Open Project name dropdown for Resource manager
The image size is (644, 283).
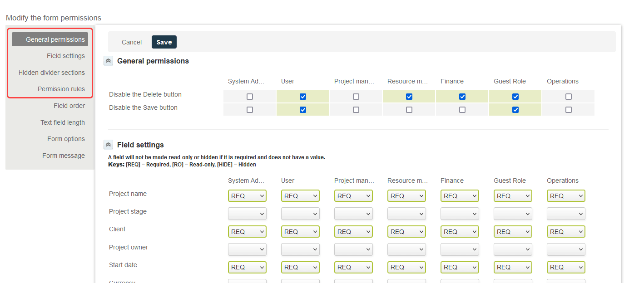click(x=406, y=196)
